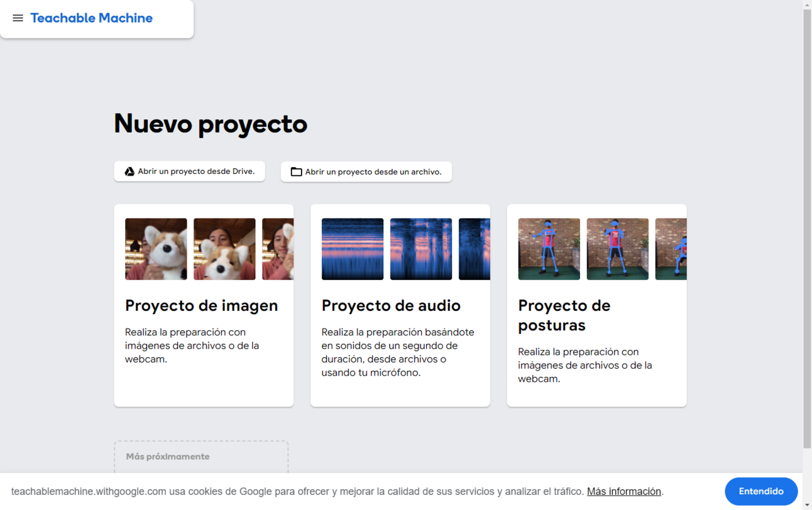Click the 'Más información' cookie link
This screenshot has height=510, width=812.
click(x=623, y=492)
